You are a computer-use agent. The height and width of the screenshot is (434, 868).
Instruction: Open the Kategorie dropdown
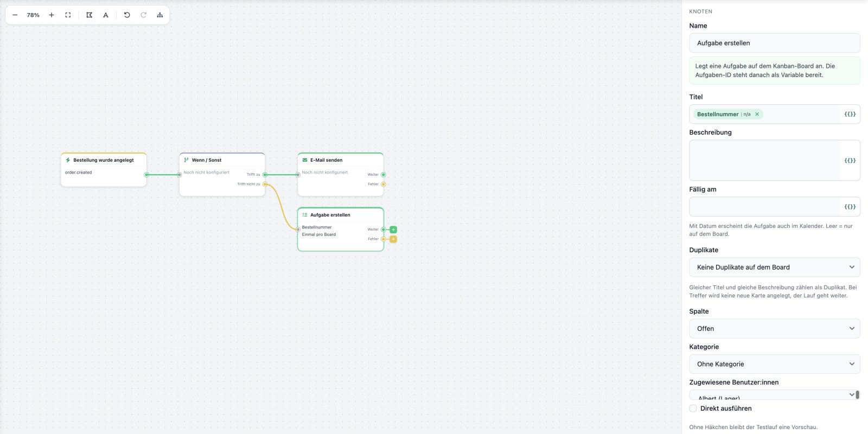(x=775, y=364)
